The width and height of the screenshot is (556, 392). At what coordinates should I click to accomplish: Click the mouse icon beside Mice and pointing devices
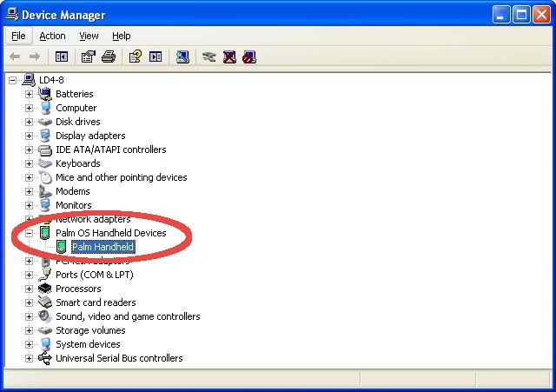point(45,177)
